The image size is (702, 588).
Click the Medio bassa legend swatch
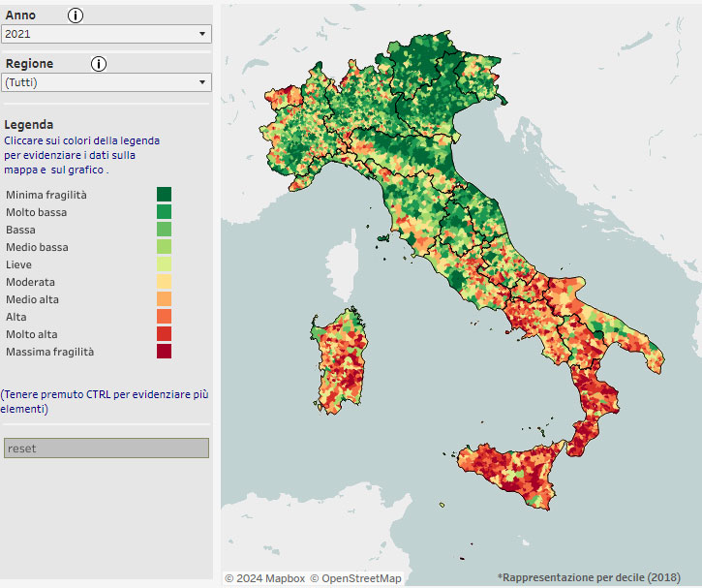(x=164, y=247)
